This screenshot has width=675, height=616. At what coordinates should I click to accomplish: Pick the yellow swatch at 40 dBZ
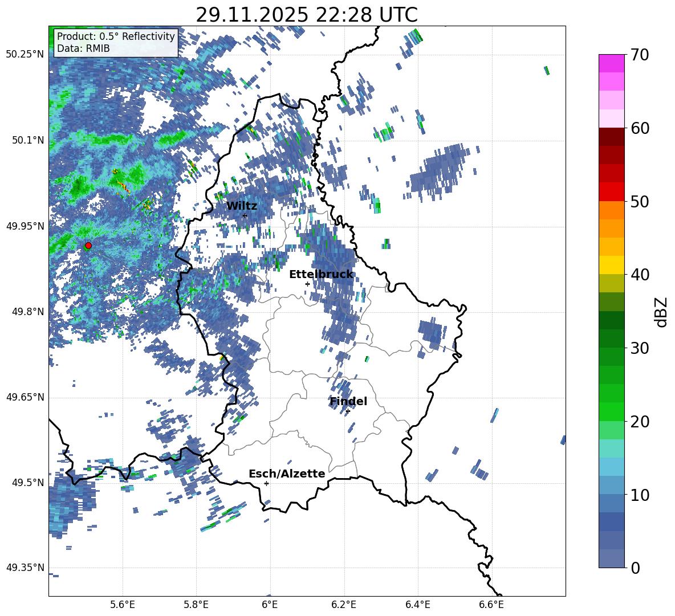pyautogui.click(x=612, y=265)
